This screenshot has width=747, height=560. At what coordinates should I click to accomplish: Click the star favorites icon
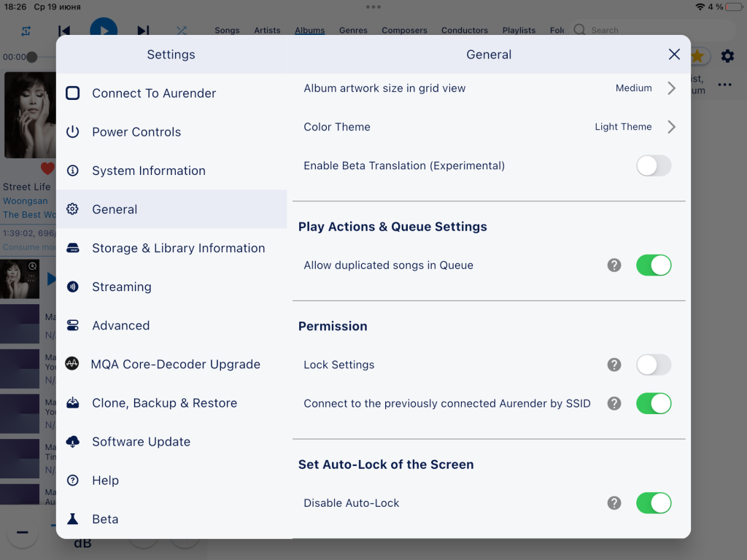tap(698, 56)
